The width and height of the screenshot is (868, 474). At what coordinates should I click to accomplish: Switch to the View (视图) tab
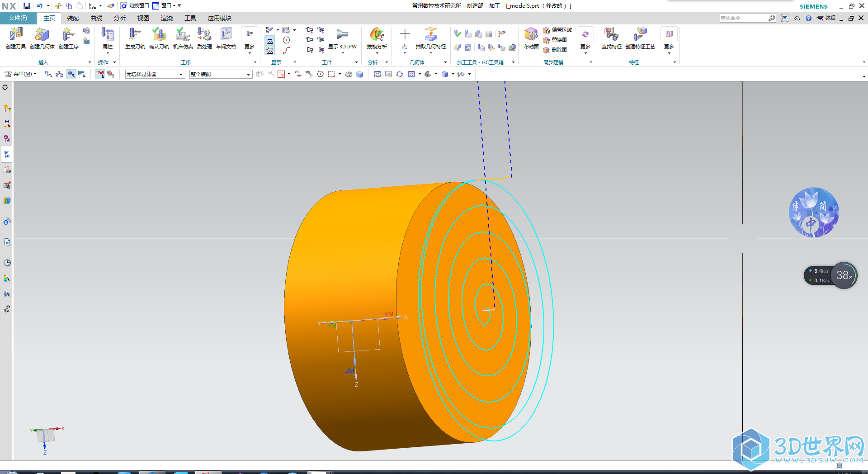tap(143, 18)
